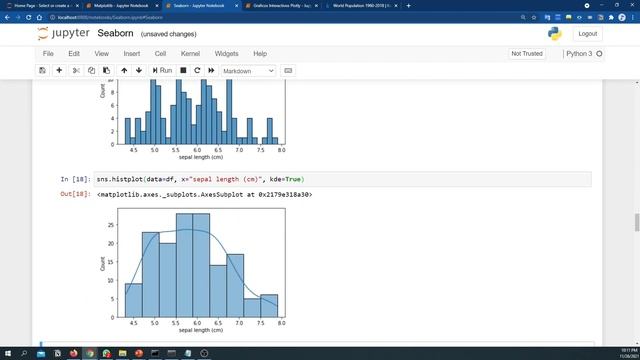Move selected cell up arrow

coord(124,71)
